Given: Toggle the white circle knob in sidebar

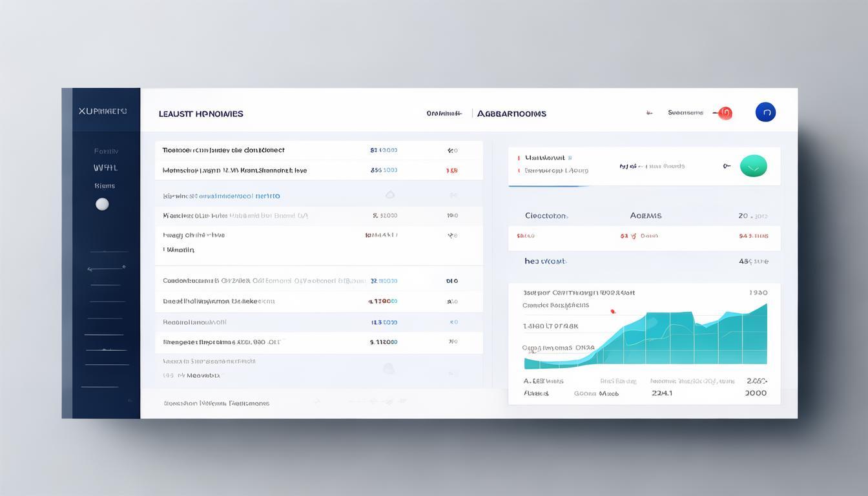Looking at the screenshot, I should 102,204.
